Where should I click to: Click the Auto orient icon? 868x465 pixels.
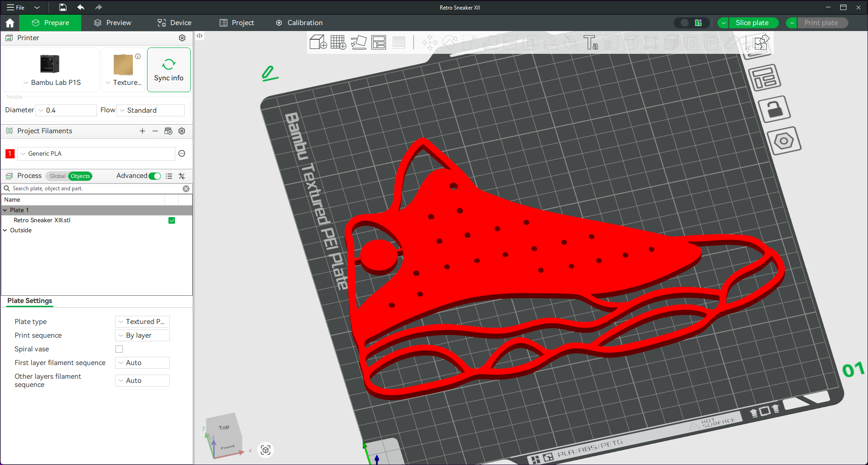coord(358,42)
